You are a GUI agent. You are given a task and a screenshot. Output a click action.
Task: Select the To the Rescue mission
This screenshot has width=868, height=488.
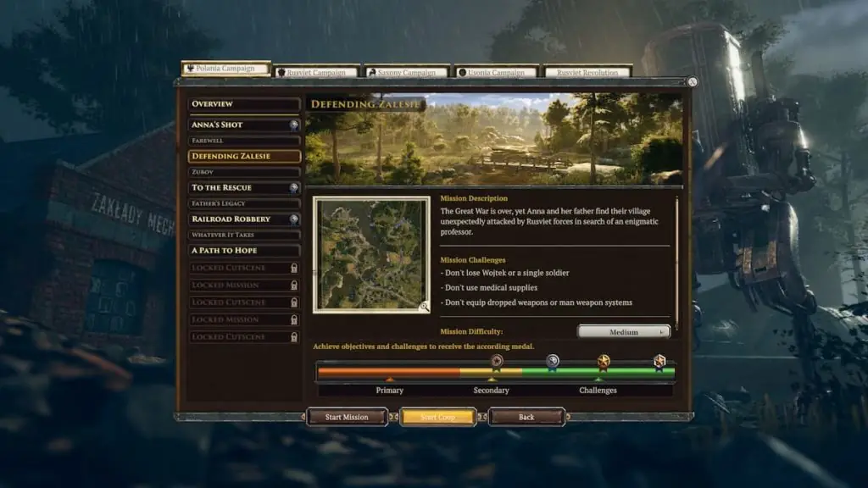244,187
